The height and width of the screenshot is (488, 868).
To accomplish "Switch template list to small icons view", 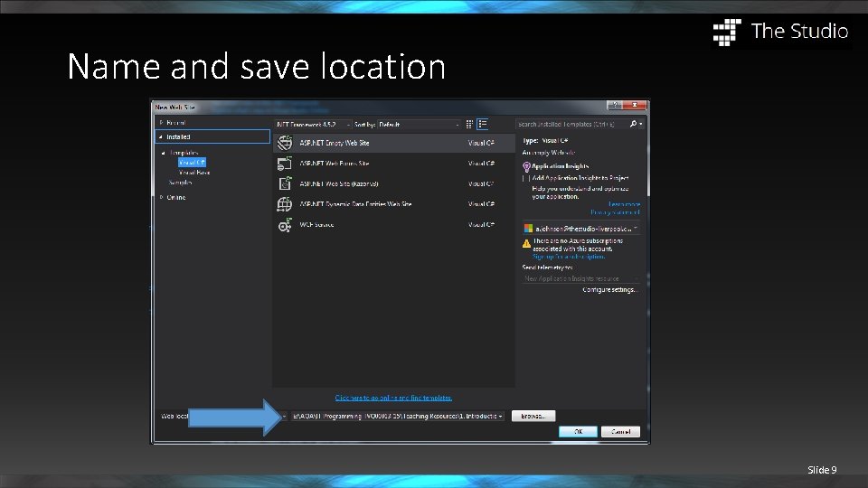I will tap(469, 125).
